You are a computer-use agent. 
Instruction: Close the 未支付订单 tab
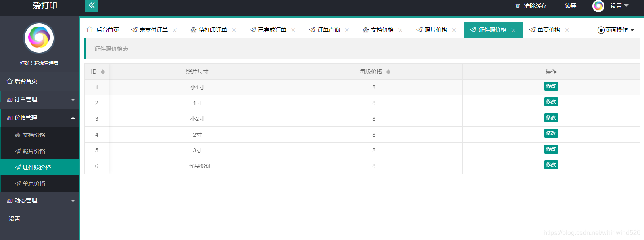click(x=175, y=30)
